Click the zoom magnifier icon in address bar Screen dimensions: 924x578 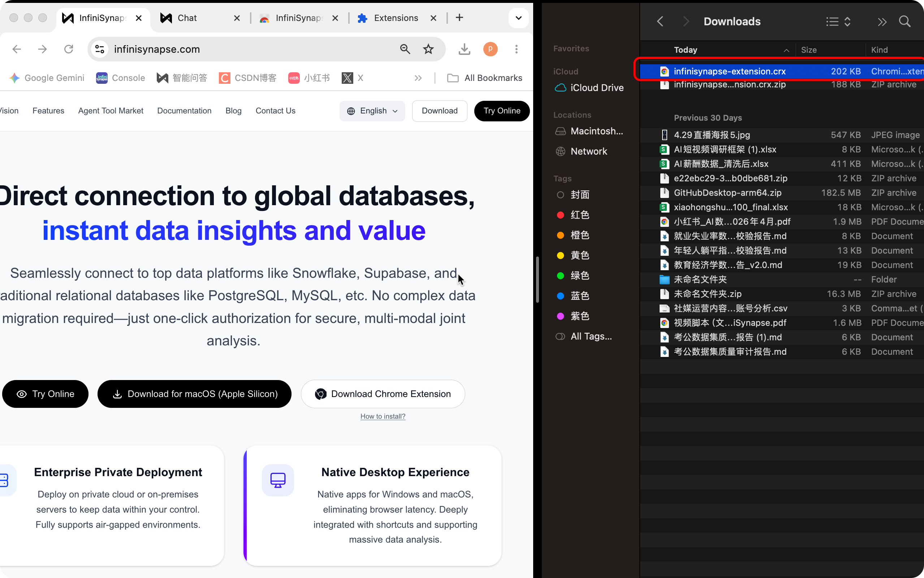405,49
